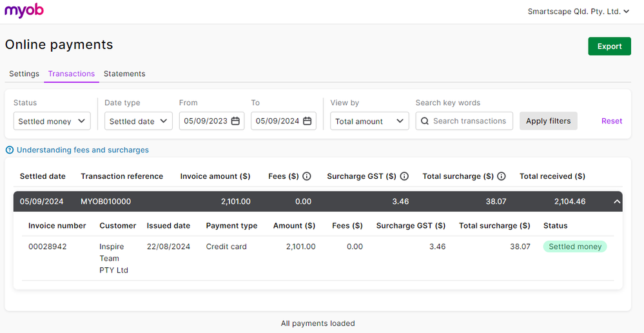Open the Status dropdown
The width and height of the screenshot is (644, 333).
[x=52, y=121]
